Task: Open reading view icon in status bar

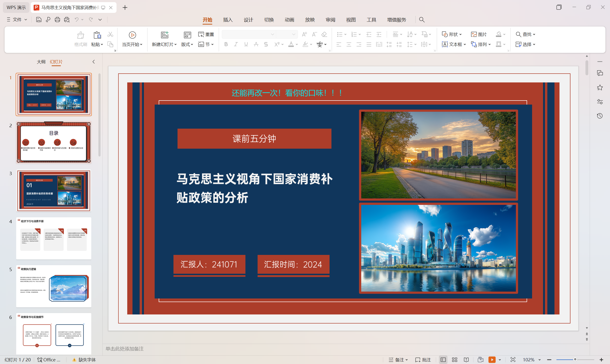Action: (466, 359)
